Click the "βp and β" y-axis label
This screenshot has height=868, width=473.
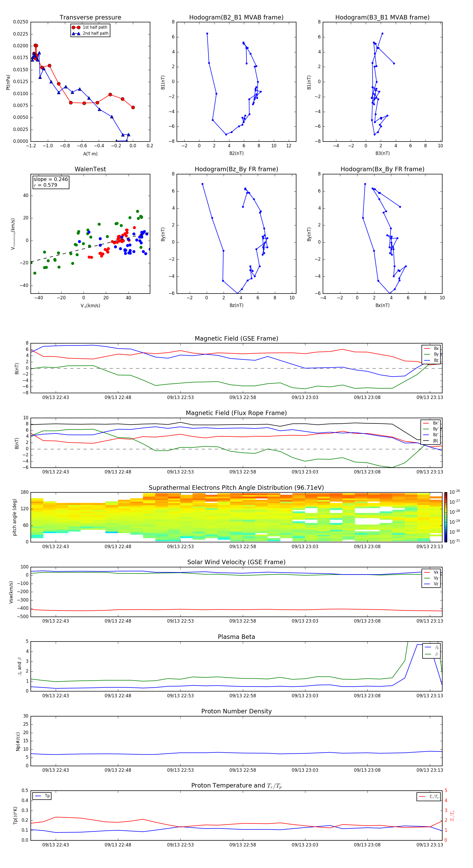click(19, 666)
